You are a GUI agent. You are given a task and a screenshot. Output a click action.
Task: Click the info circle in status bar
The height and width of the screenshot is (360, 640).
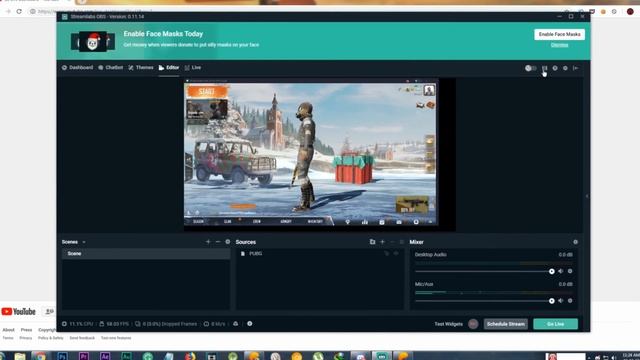click(x=250, y=324)
